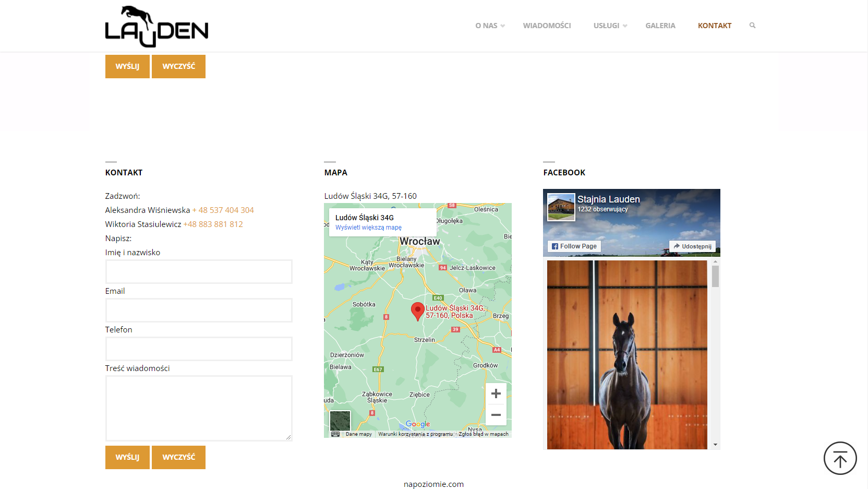Open the search magnifier icon
The width and height of the screenshot is (868, 489).
752,25
